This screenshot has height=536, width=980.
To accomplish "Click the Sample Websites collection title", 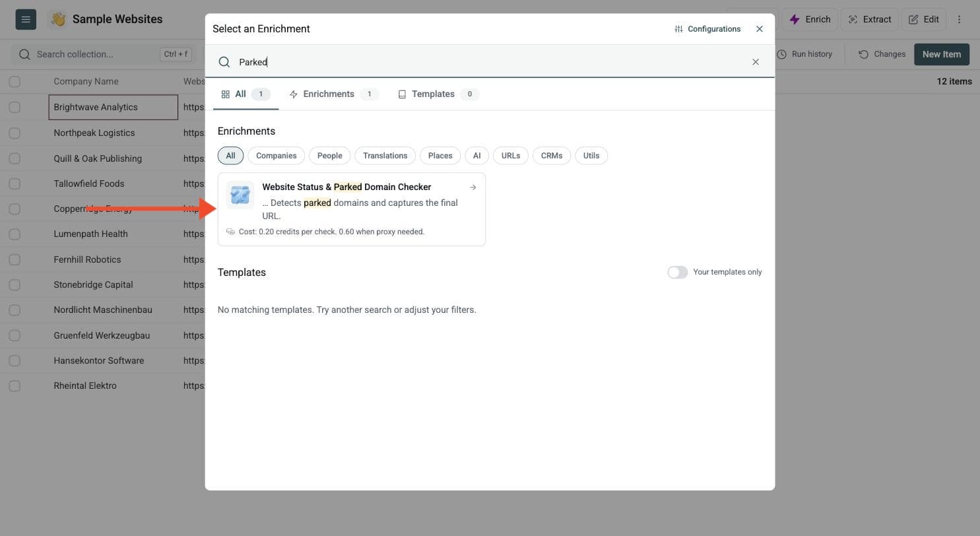I will tap(117, 19).
